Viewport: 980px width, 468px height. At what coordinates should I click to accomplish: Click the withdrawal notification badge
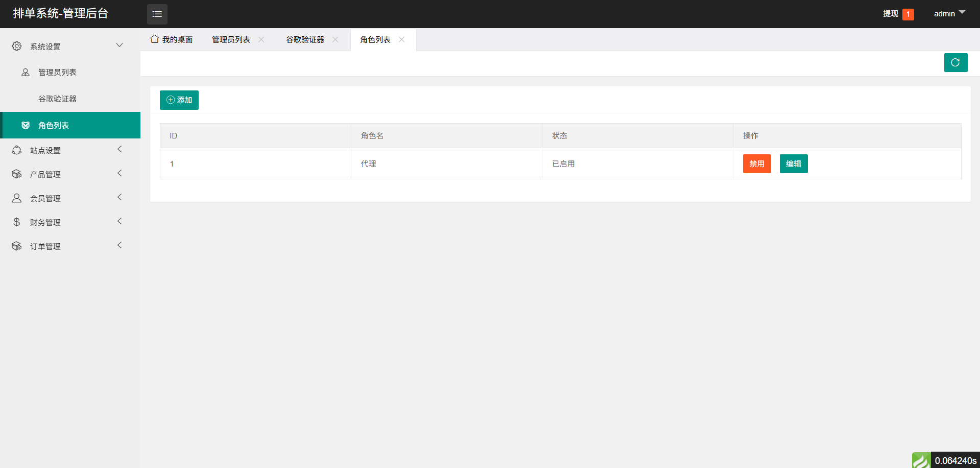coord(907,14)
